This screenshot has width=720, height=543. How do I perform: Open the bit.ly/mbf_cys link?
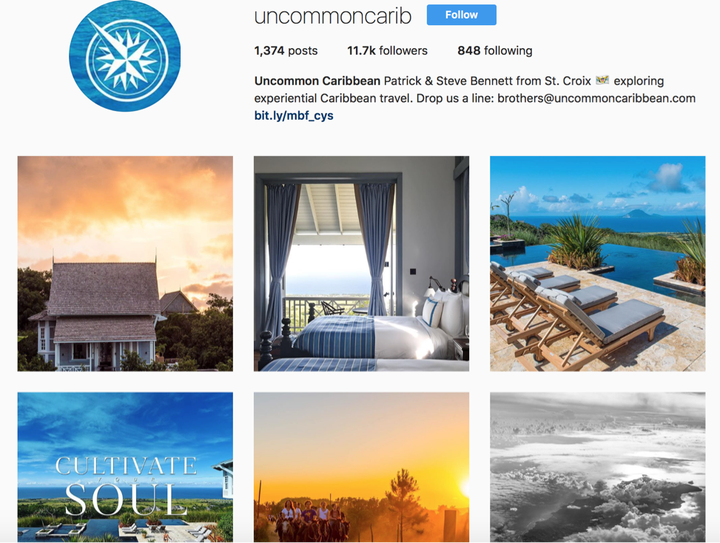point(294,116)
